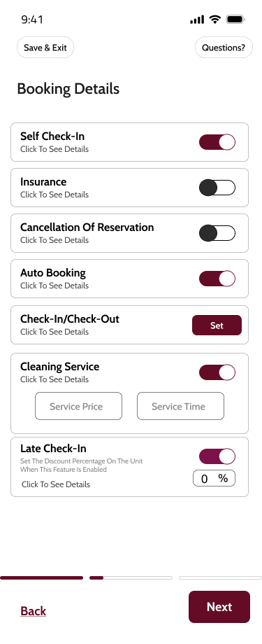Enable Cancellation Of Reservation toggle
The height and width of the screenshot is (644, 262).
(217, 233)
